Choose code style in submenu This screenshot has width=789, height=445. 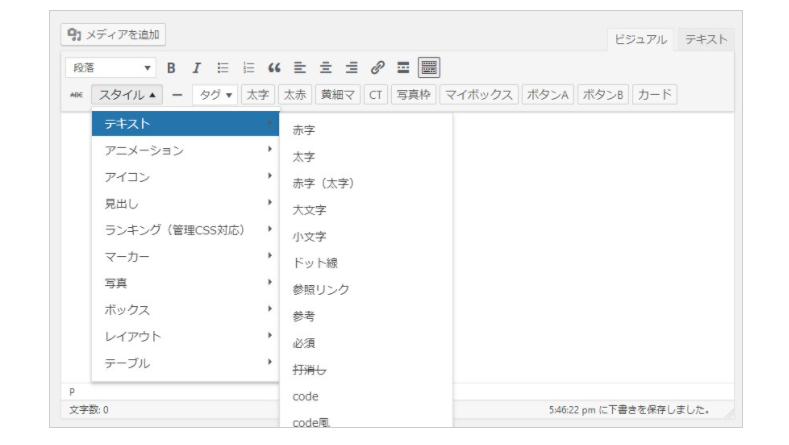click(x=366, y=396)
